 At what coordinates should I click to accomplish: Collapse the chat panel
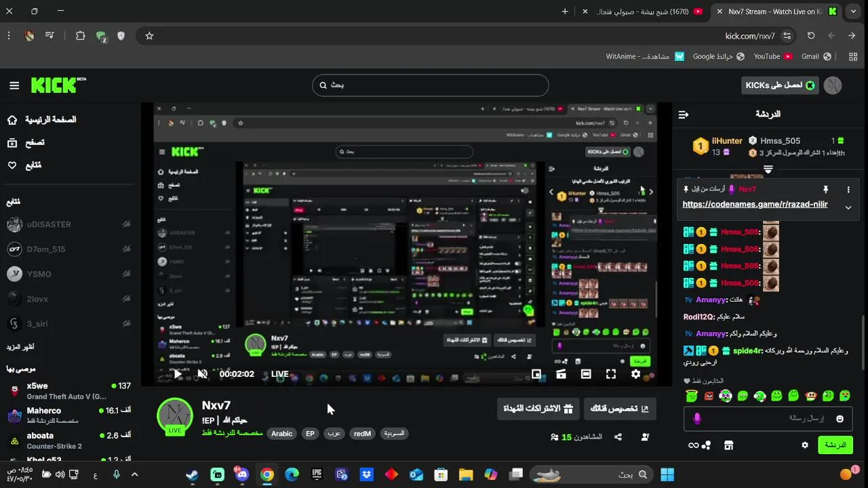[x=684, y=115]
